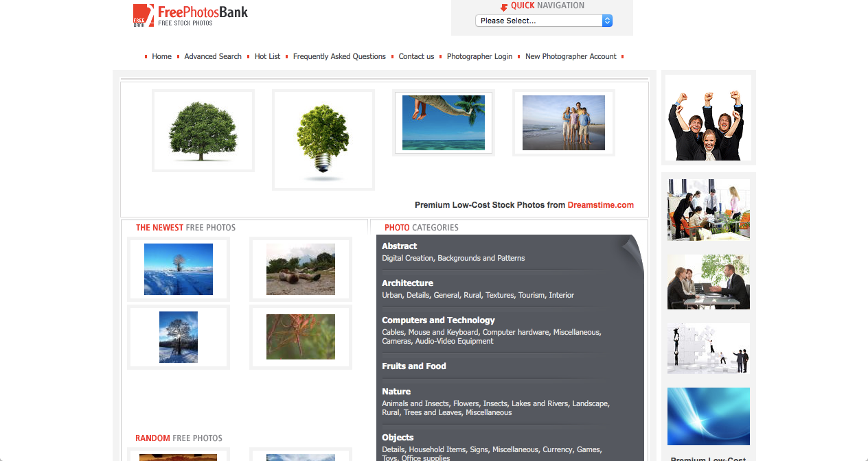The width and height of the screenshot is (868, 461).
Task: Open the Objects category
Action: [x=398, y=437]
